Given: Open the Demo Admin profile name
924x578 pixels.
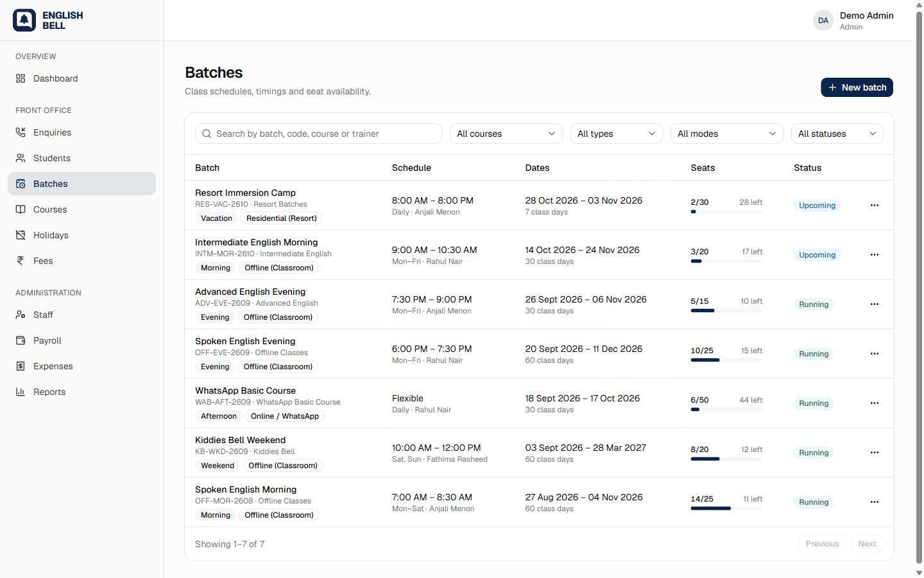Looking at the screenshot, I should pos(867,15).
